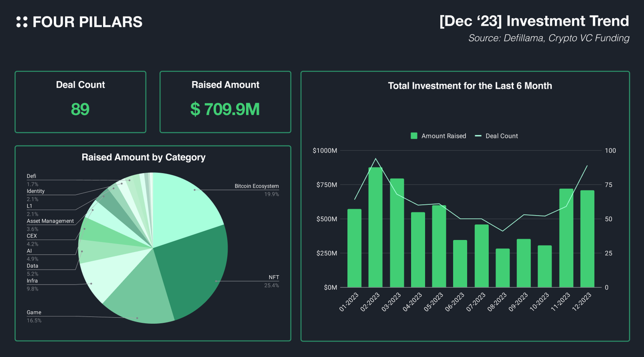Image resolution: width=644 pixels, height=357 pixels.
Task: Click the Raised Amount by Category heading
Action: point(143,157)
